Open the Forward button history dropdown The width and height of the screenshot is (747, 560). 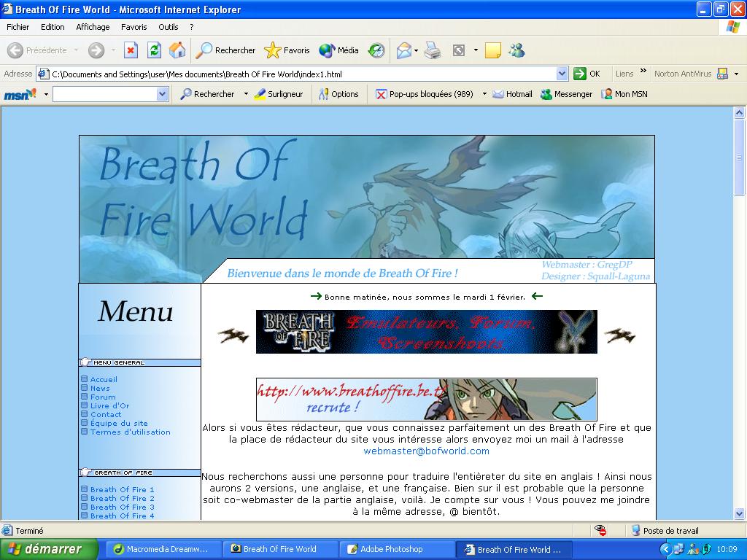pyautogui.click(x=113, y=50)
